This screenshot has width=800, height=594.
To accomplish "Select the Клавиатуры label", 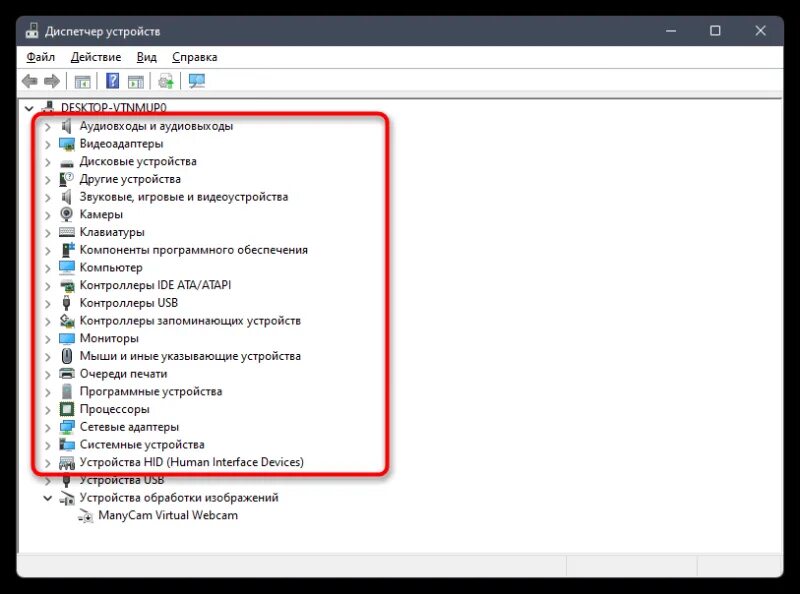I will (112, 232).
